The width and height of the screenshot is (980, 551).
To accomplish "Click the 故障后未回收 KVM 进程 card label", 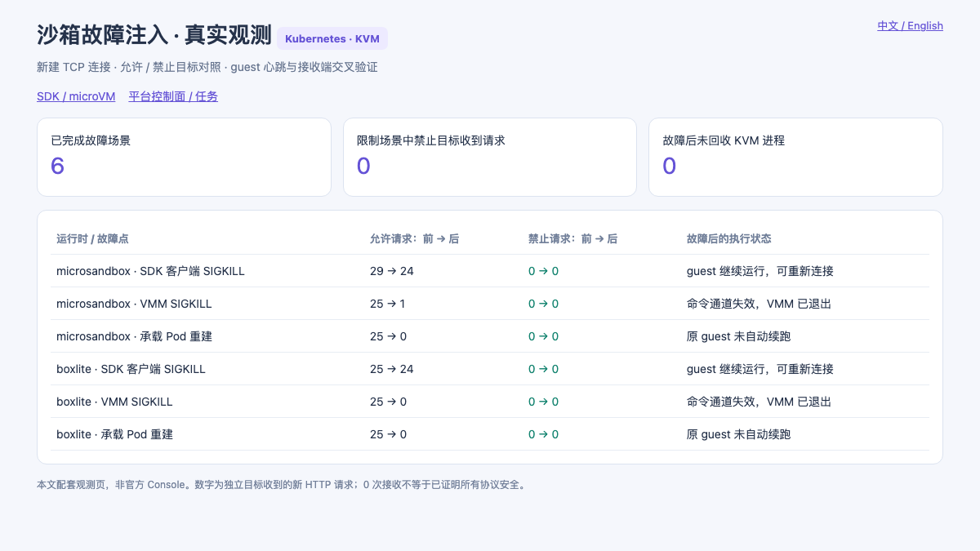I will 724,140.
